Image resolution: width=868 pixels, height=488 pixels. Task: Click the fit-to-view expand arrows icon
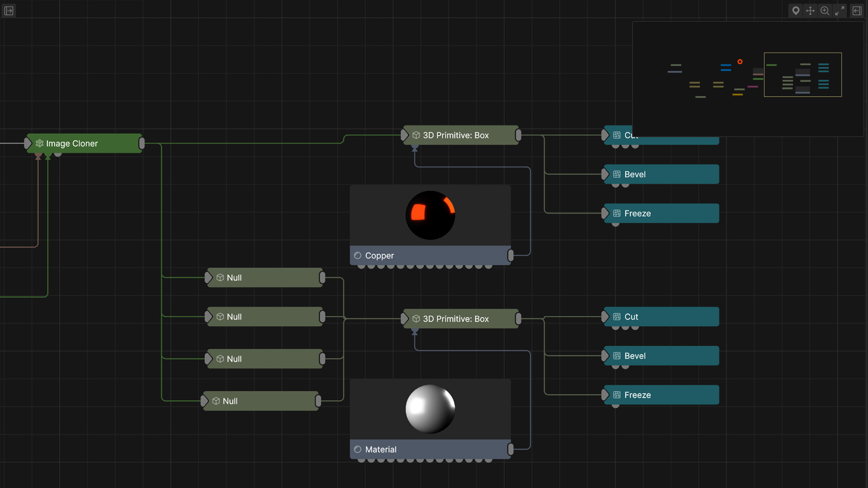[840, 10]
